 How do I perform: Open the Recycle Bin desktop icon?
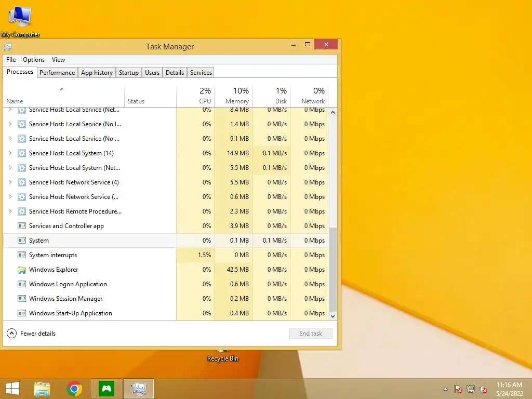[222, 356]
